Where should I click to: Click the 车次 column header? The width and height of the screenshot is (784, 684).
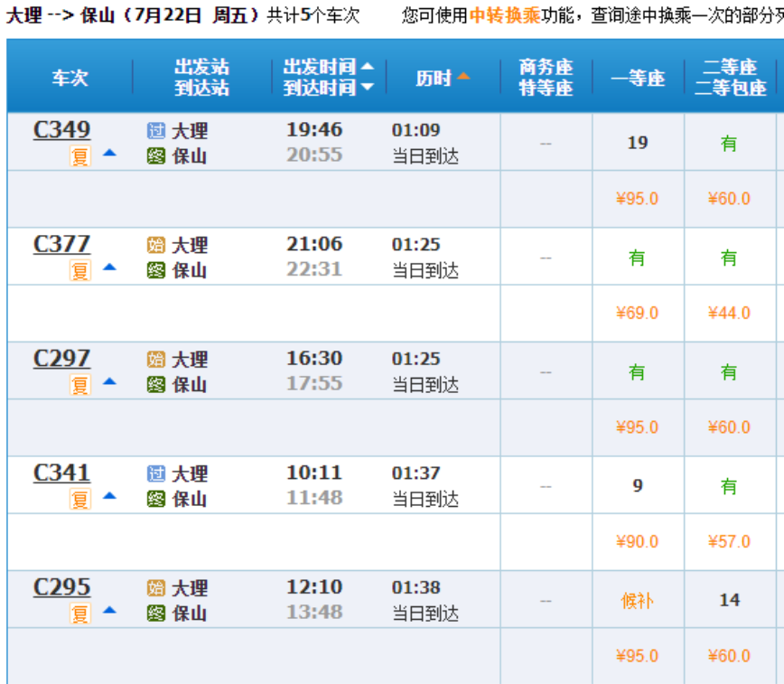(x=70, y=78)
